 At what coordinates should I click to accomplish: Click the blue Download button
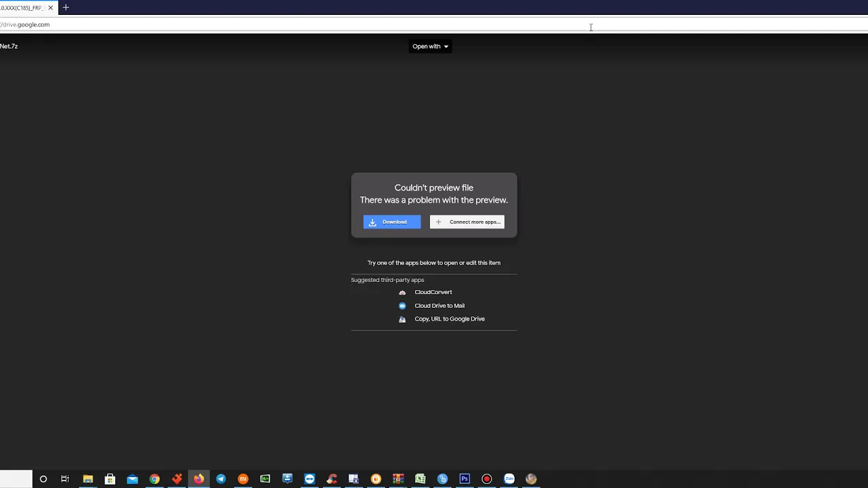click(392, 222)
